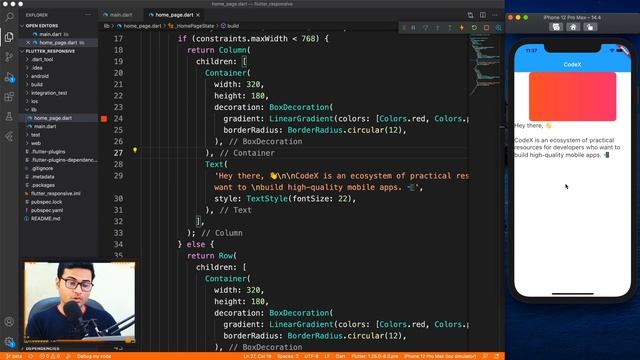The image size is (640, 360).
Task: Open the Flutter outline sidebar icon
Action: [x=9, y=136]
